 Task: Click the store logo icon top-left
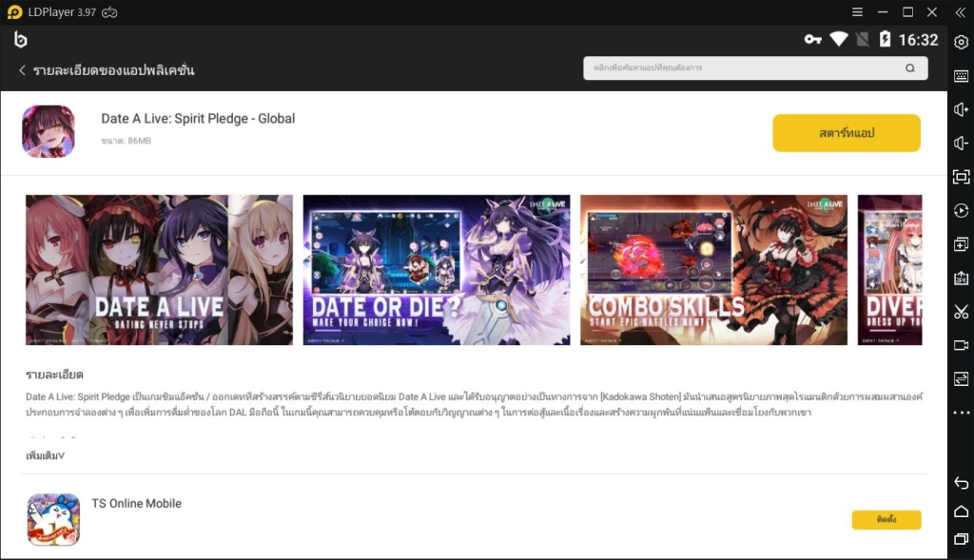[21, 40]
